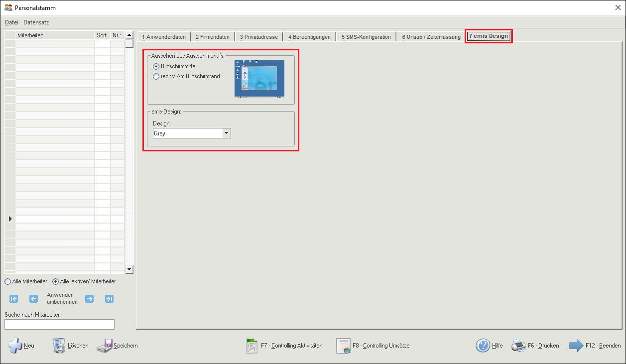Click the Speichern floppy disk icon
This screenshot has height=364, width=626.
pyautogui.click(x=105, y=346)
